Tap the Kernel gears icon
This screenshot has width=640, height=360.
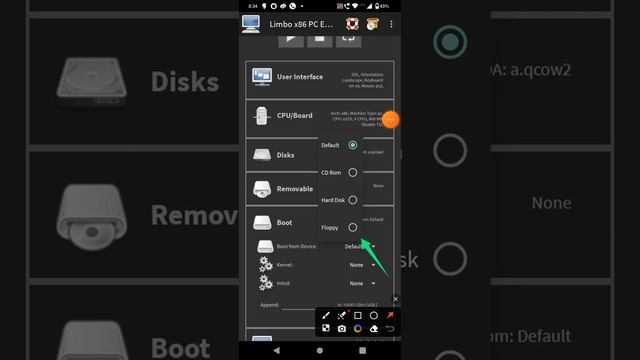(x=266, y=264)
